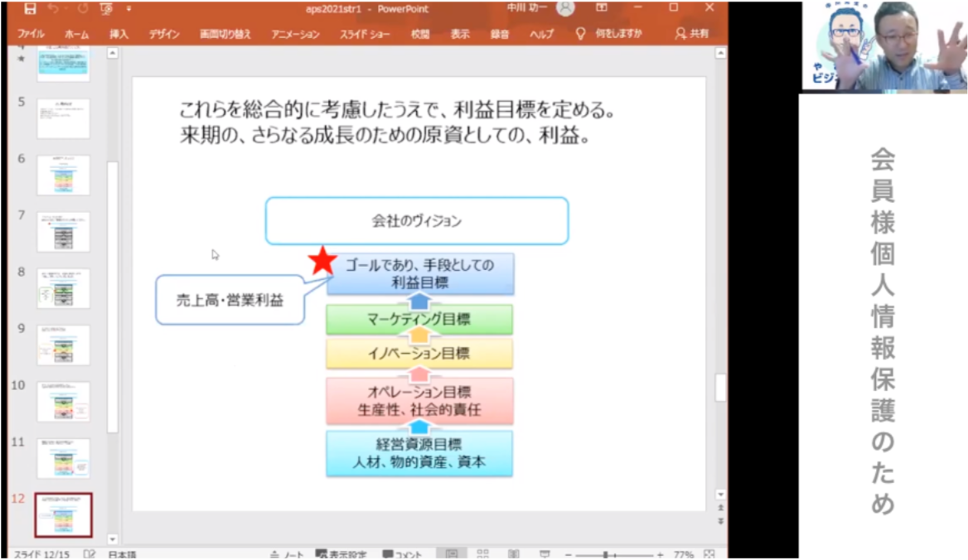Start slideshow from Quick Access toolbar icon

(104, 8)
